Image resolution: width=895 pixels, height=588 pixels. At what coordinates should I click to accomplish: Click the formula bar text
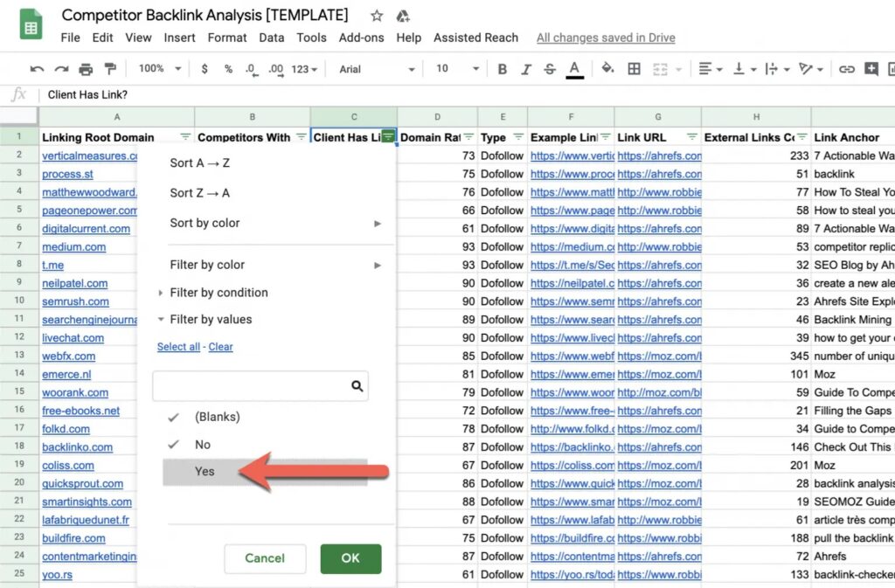tap(87, 94)
